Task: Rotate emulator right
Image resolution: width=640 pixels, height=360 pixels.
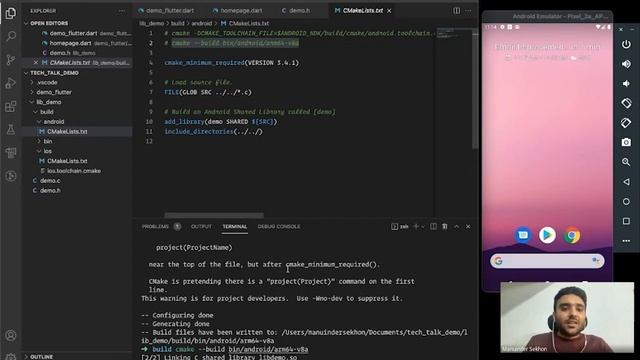Action: tap(626, 123)
